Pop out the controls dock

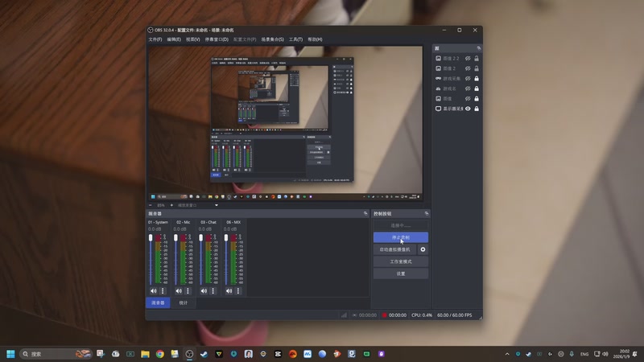(x=427, y=213)
